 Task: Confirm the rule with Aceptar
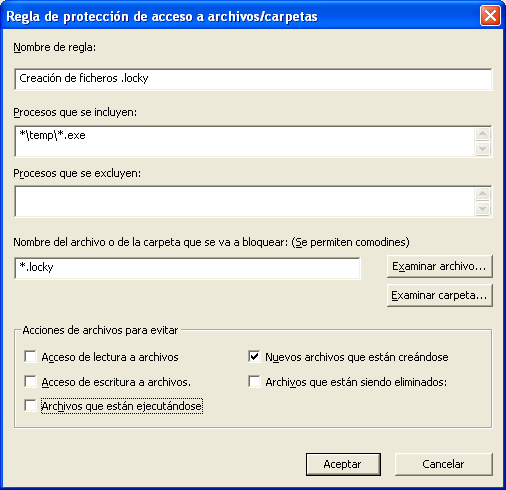pyautogui.click(x=343, y=464)
